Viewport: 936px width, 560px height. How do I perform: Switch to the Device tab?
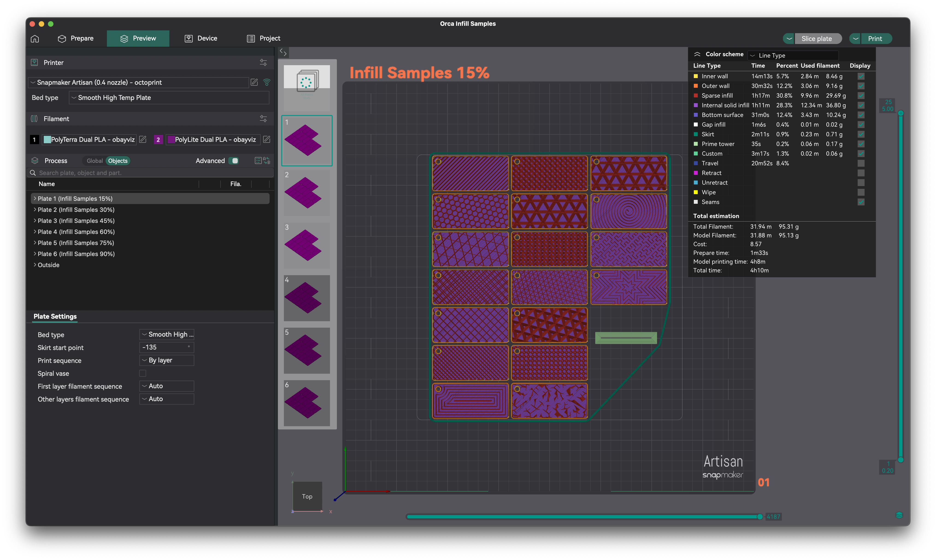(201, 38)
